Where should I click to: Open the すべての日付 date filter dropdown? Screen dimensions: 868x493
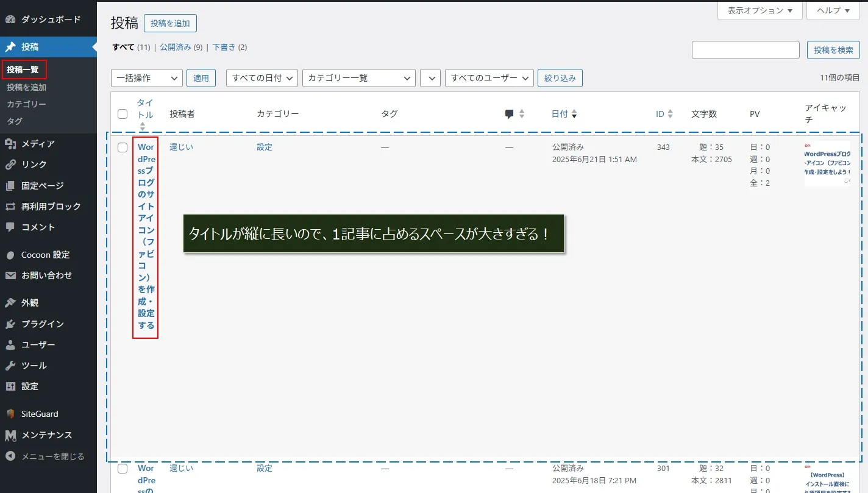point(261,78)
